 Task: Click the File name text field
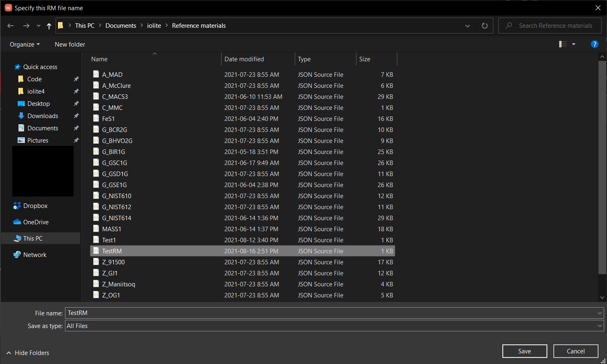point(330,313)
